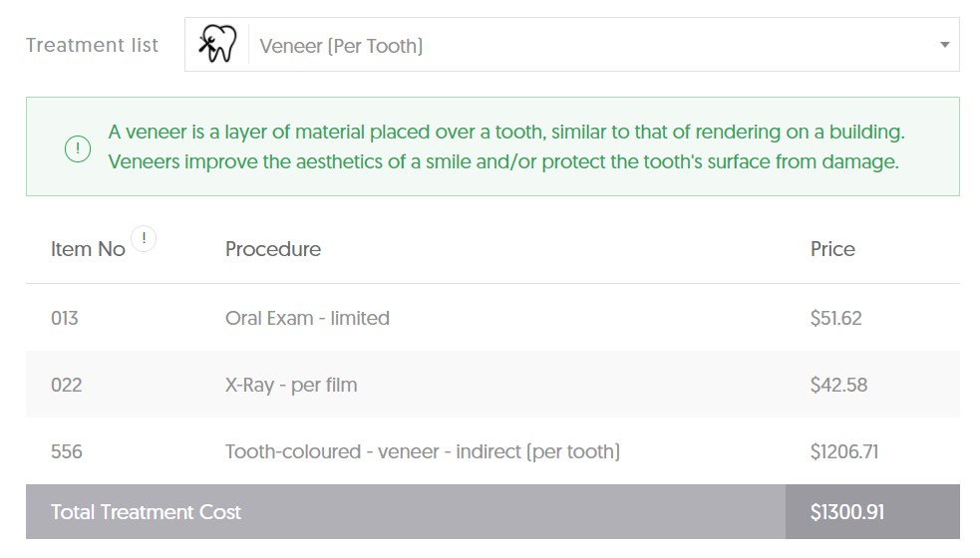
Task: Click the Tooth-coloured veneer indirect procedure
Action: point(423,451)
